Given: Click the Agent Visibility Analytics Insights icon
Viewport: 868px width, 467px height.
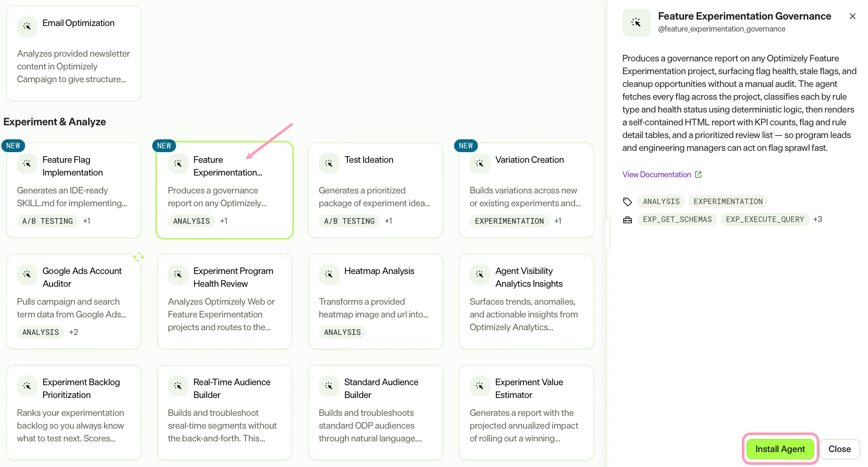Looking at the screenshot, I should pos(480,274).
